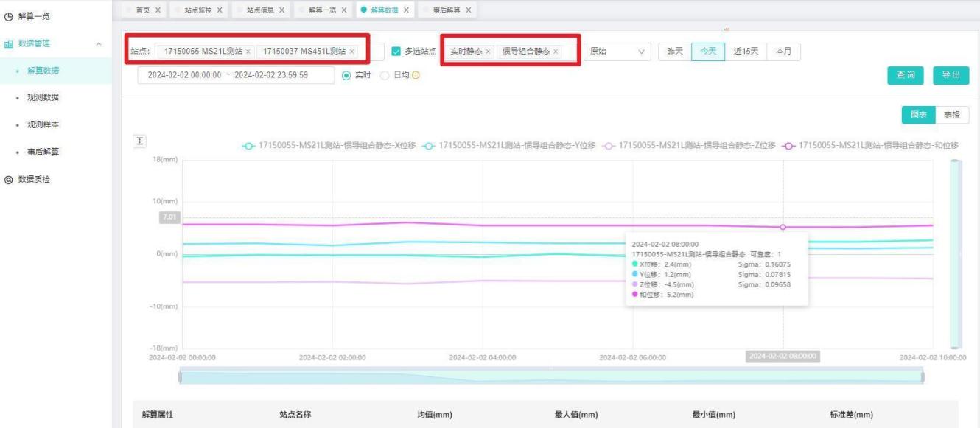The width and height of the screenshot is (980, 428).
Task: Click the horizontal time range slider below chart
Action: [550, 377]
